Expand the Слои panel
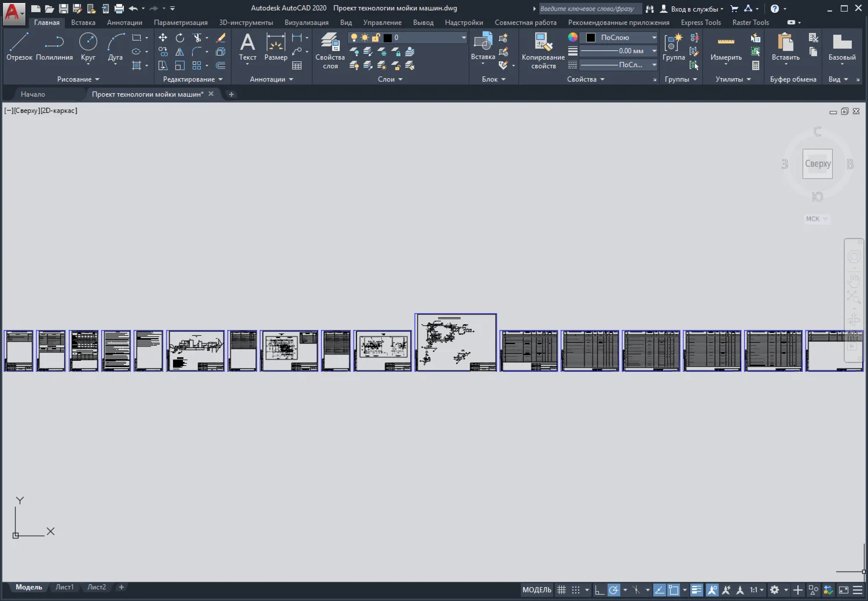Image resolution: width=868 pixels, height=601 pixels. tap(390, 79)
